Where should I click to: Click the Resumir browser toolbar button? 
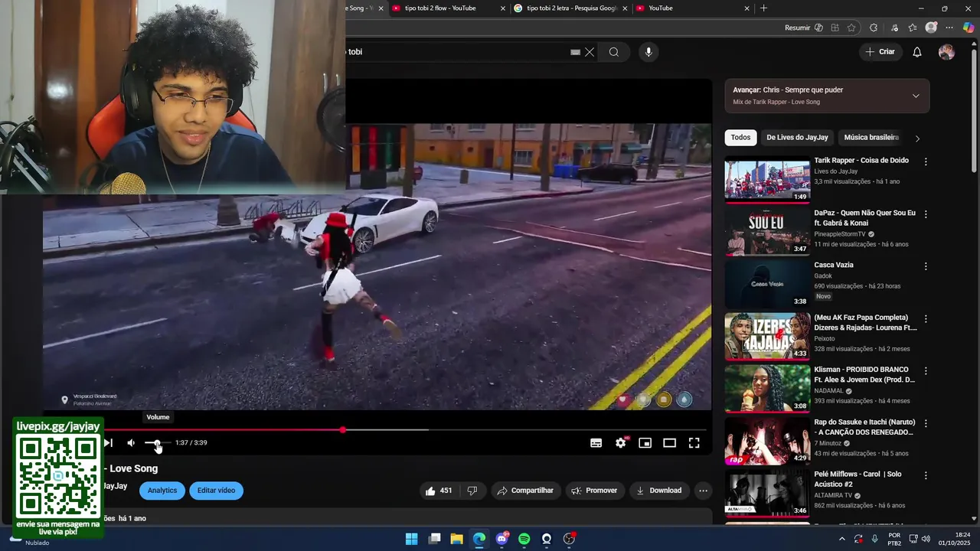click(x=804, y=28)
